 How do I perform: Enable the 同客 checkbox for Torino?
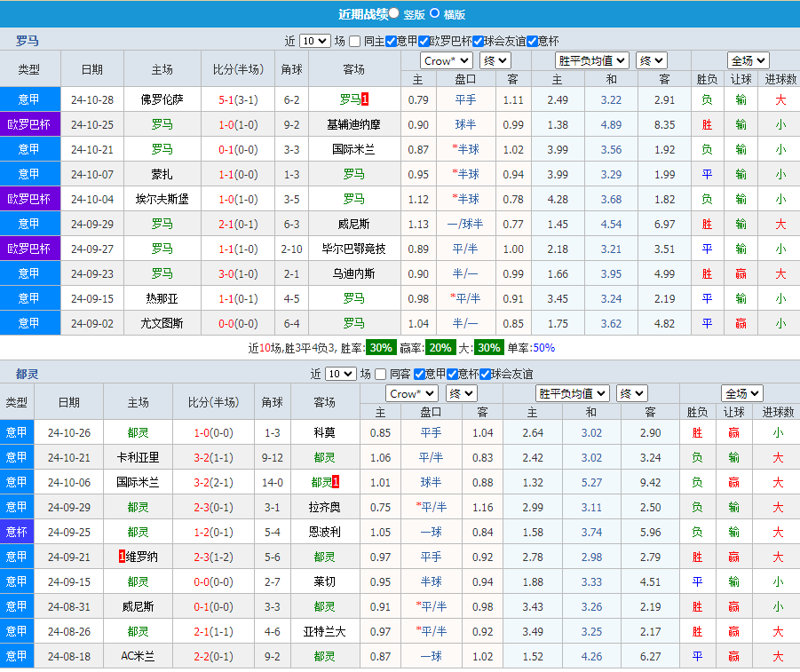(x=380, y=375)
